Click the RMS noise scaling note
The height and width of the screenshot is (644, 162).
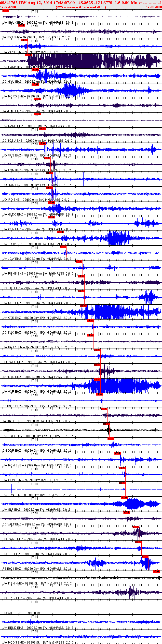click(81, 7)
